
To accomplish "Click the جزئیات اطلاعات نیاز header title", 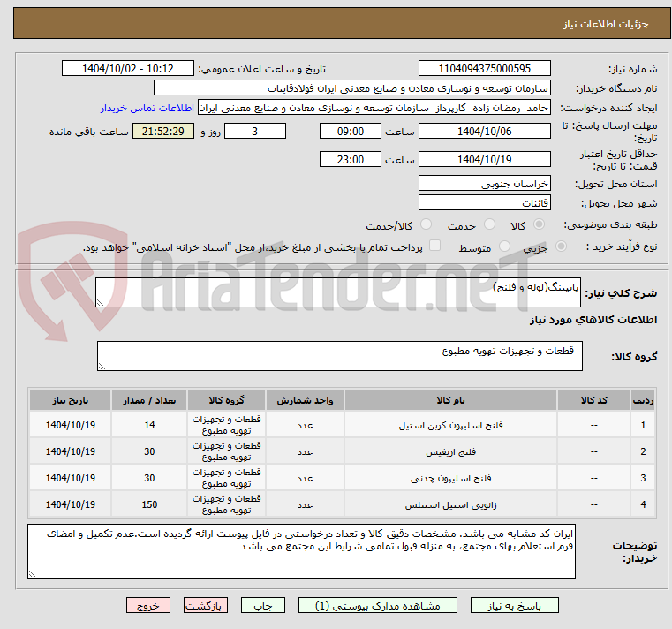I will coord(606,24).
